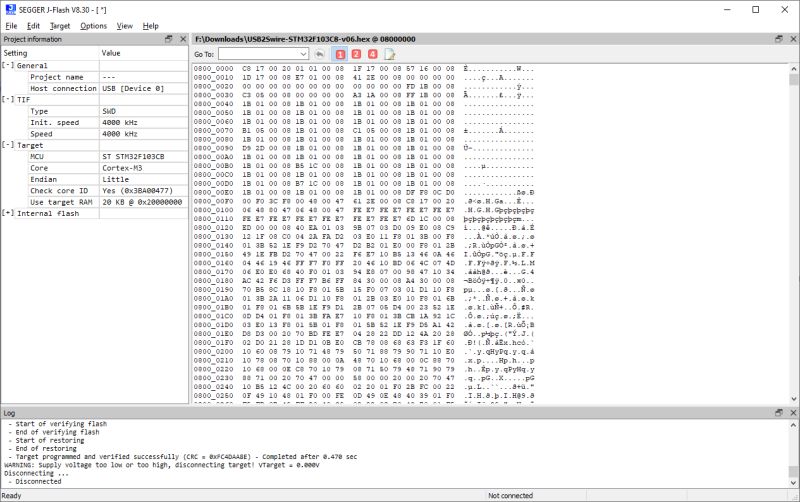Select 1-byte display width icon
Image resolution: width=800 pixels, height=502 pixels.
point(340,54)
